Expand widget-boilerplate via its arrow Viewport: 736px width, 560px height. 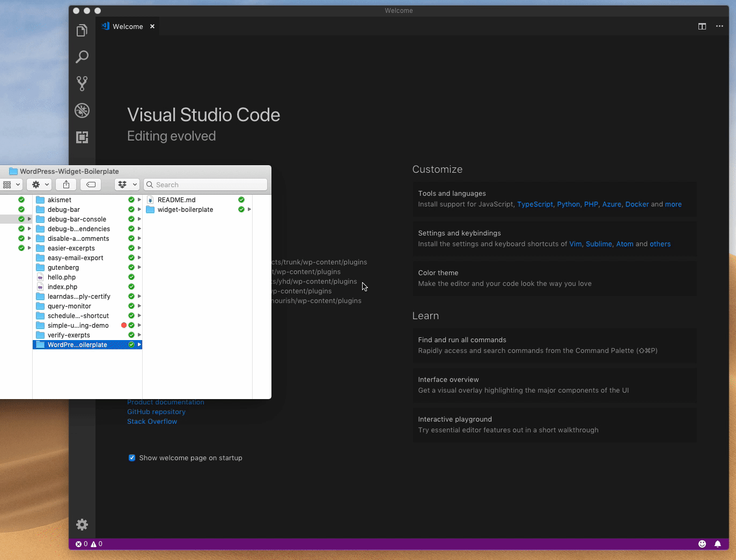[249, 209]
